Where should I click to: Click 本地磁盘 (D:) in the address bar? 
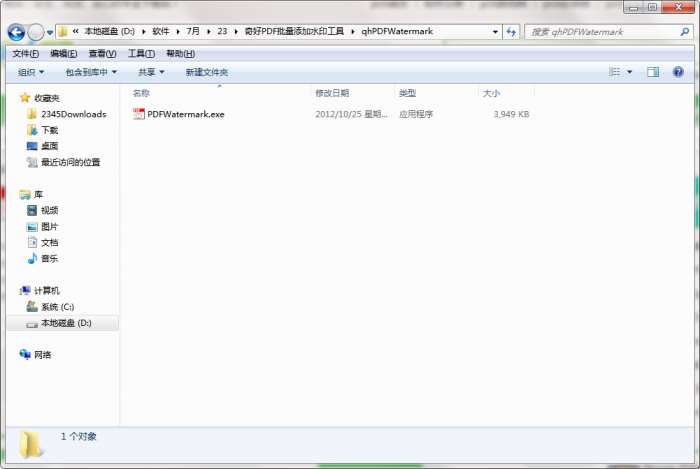(x=109, y=31)
